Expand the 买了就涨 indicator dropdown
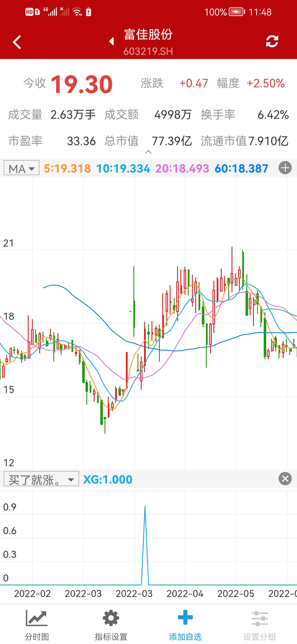 [41, 479]
